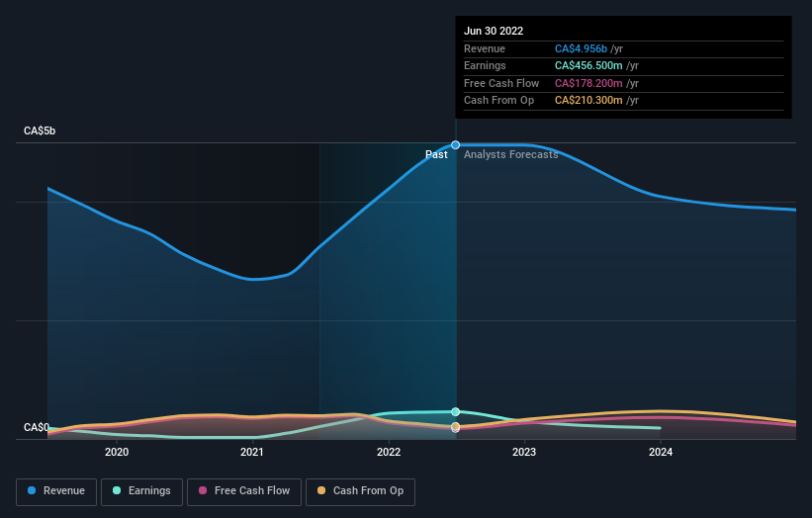Toggle the Revenue legend series
The height and width of the screenshot is (518, 812).
point(56,491)
